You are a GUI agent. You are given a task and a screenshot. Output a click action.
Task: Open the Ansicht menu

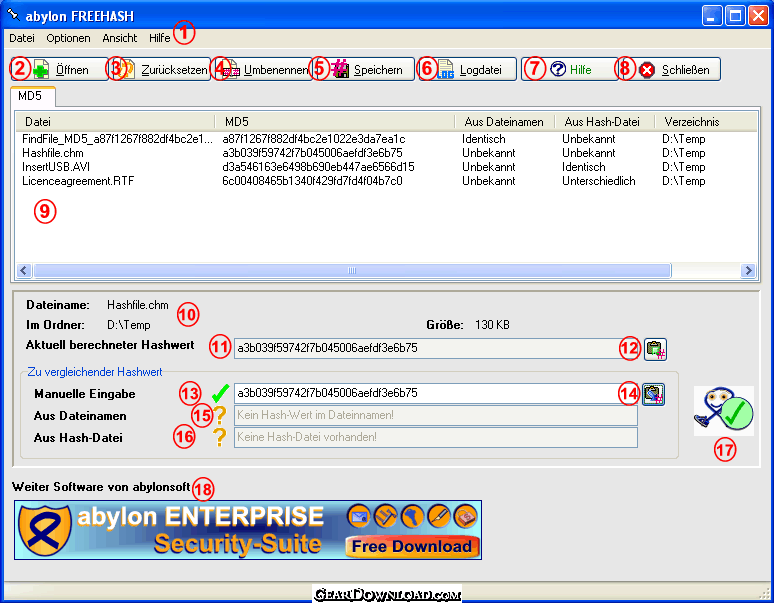click(119, 38)
